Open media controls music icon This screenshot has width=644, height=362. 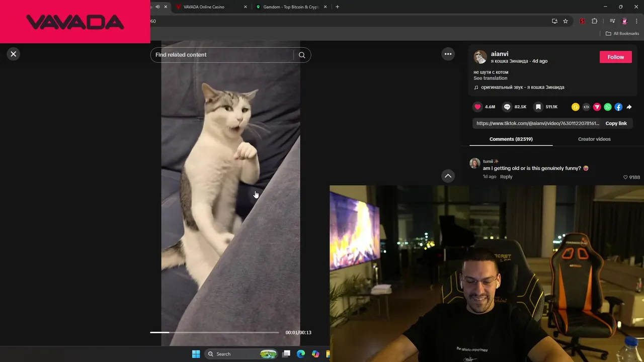tap(612, 21)
